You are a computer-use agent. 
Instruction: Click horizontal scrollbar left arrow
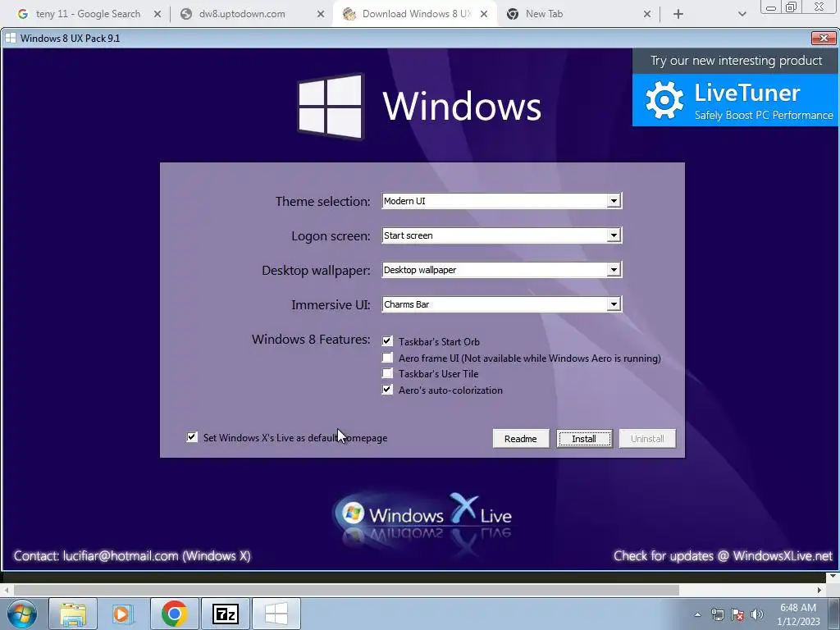[x=7, y=590]
